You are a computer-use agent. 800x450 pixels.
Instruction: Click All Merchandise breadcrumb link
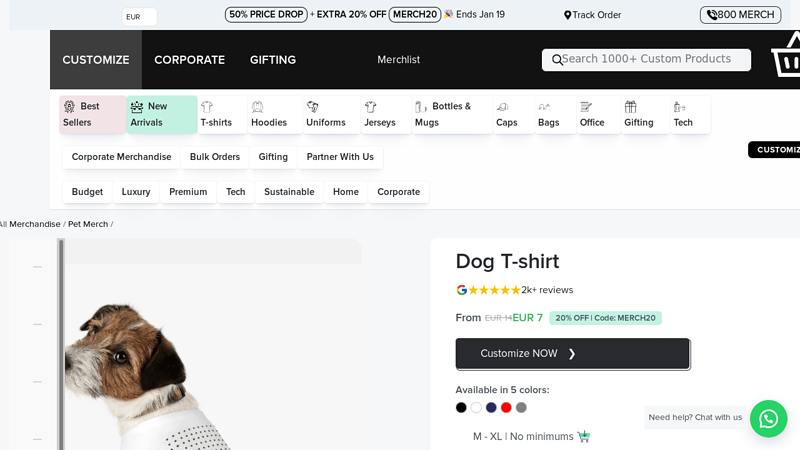(30, 224)
